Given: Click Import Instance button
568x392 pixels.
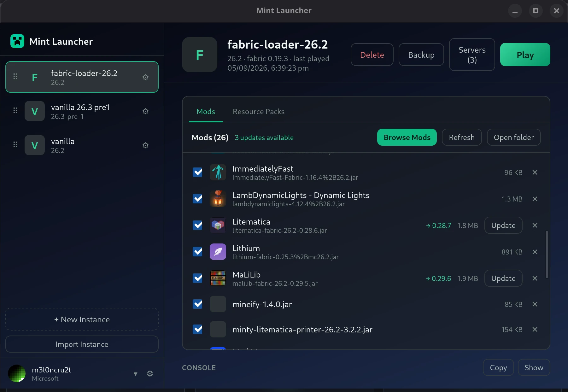Looking at the screenshot, I should tap(82, 344).
